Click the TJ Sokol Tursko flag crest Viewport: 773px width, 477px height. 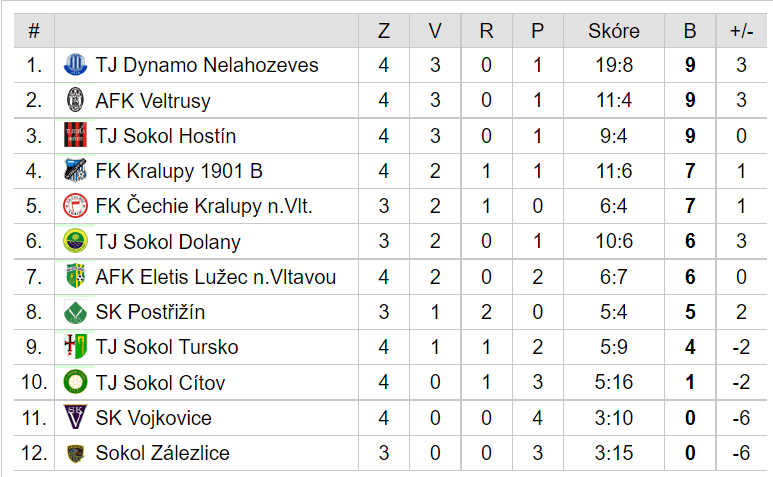coord(75,347)
